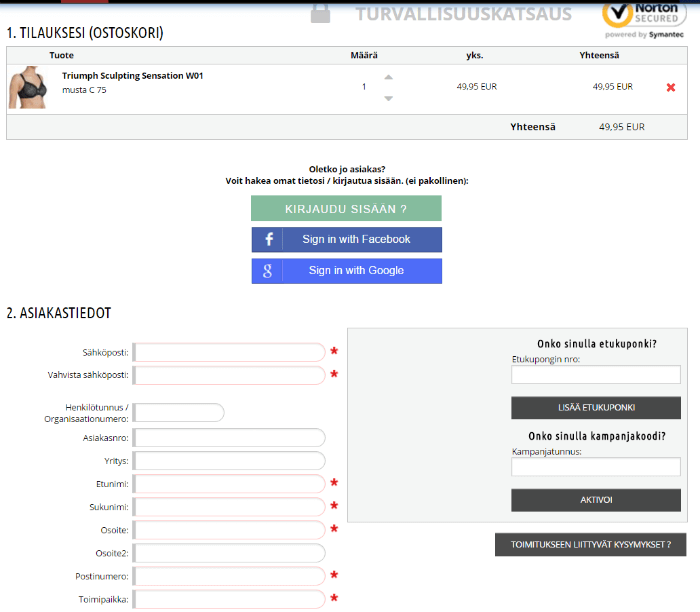Open Toimitukseen liittyvät kysymykset help
The image size is (700, 612).
[590, 545]
